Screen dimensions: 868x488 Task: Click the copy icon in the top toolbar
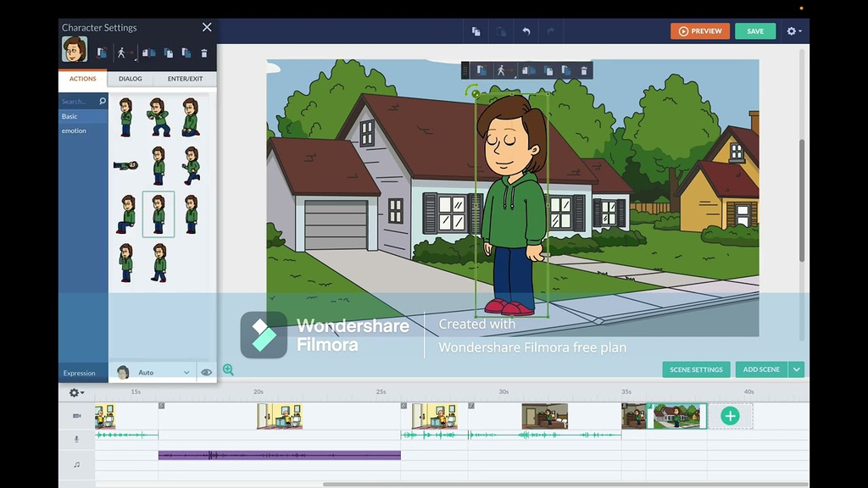476,31
